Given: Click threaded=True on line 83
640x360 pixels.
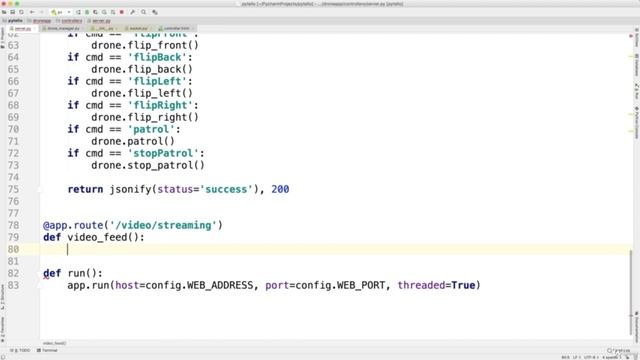Looking at the screenshot, I should coord(436,285).
